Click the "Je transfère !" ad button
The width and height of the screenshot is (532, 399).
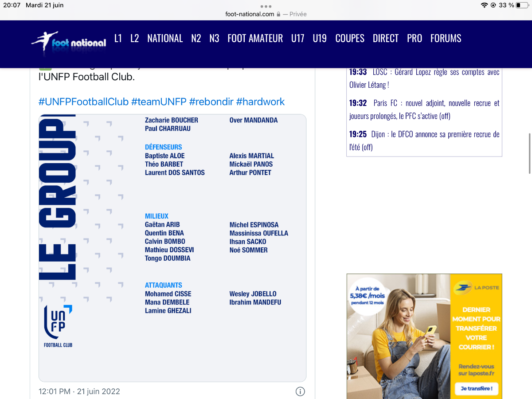[x=476, y=389]
